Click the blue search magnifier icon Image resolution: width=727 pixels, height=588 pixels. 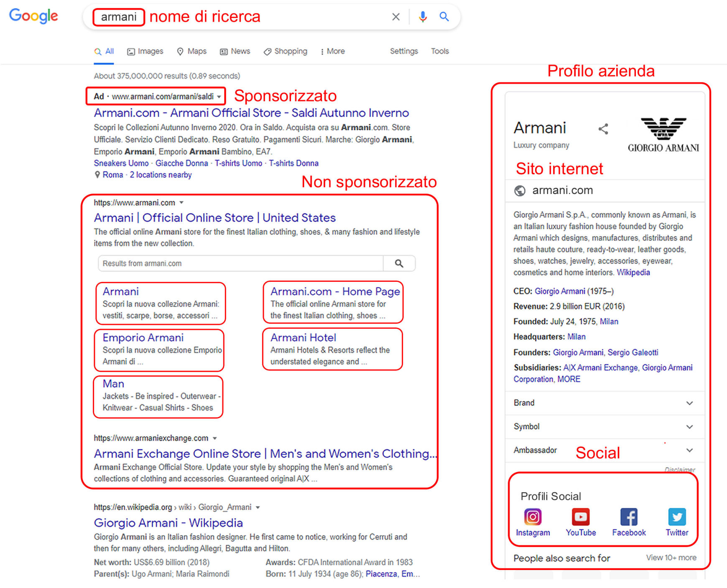444,17
